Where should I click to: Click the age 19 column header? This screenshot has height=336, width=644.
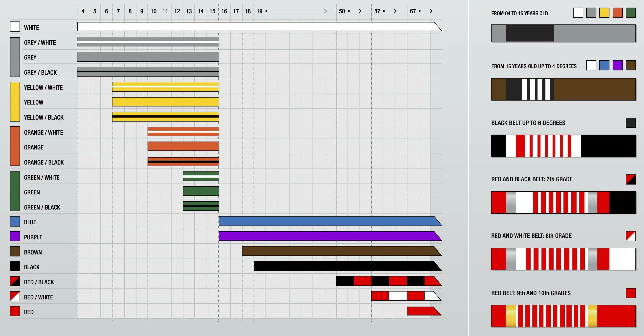pos(259,11)
